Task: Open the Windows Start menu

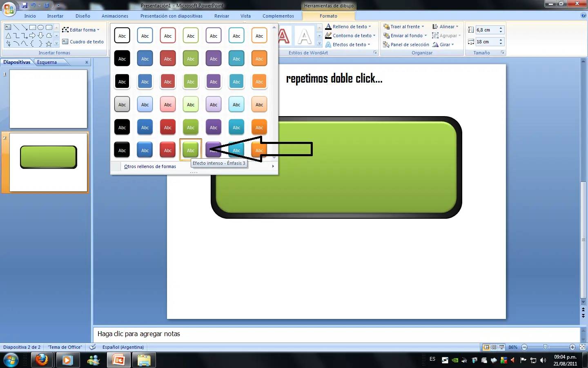Action: click(x=11, y=360)
